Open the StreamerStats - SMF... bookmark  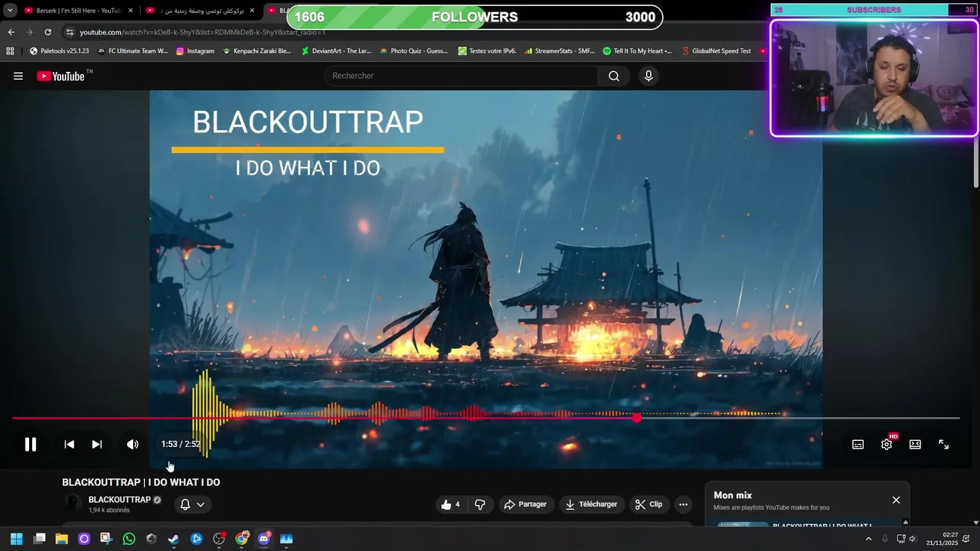pos(559,51)
